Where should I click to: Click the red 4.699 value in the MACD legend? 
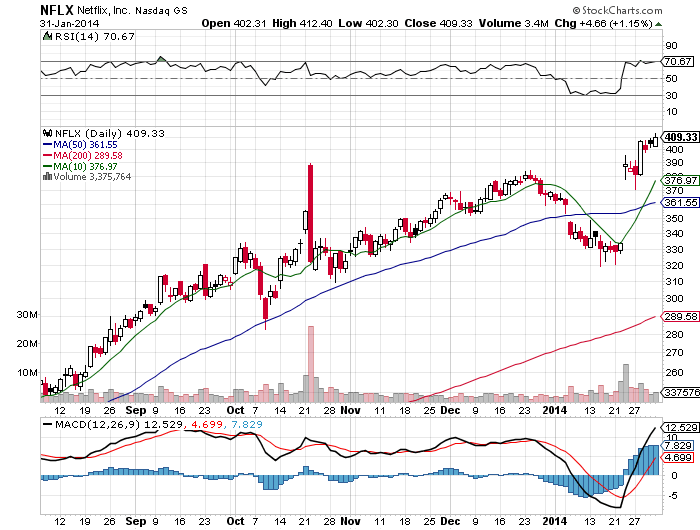tap(207, 425)
